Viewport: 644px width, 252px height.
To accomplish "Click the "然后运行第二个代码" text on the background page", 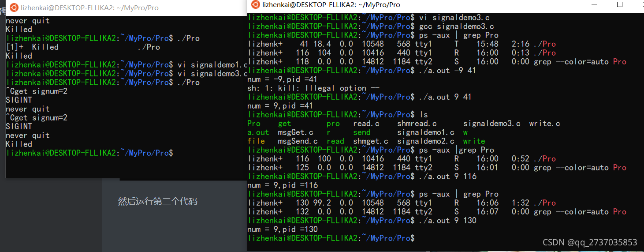I will click(x=157, y=202).
